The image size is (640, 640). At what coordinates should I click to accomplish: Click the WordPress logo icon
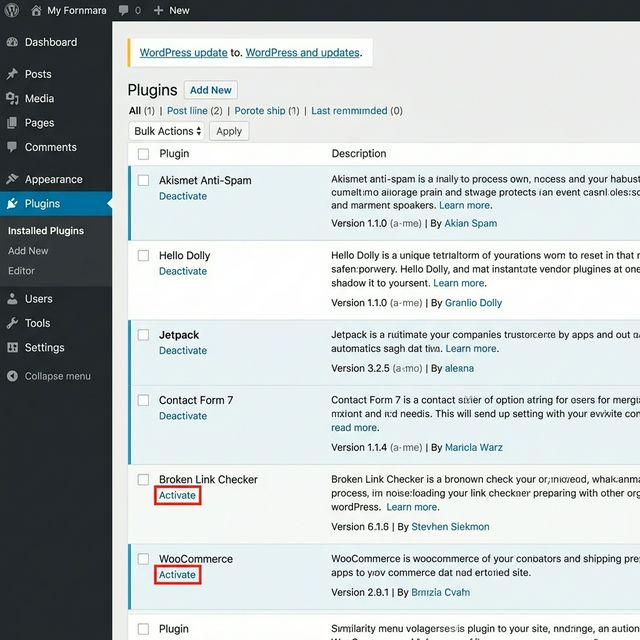11,10
